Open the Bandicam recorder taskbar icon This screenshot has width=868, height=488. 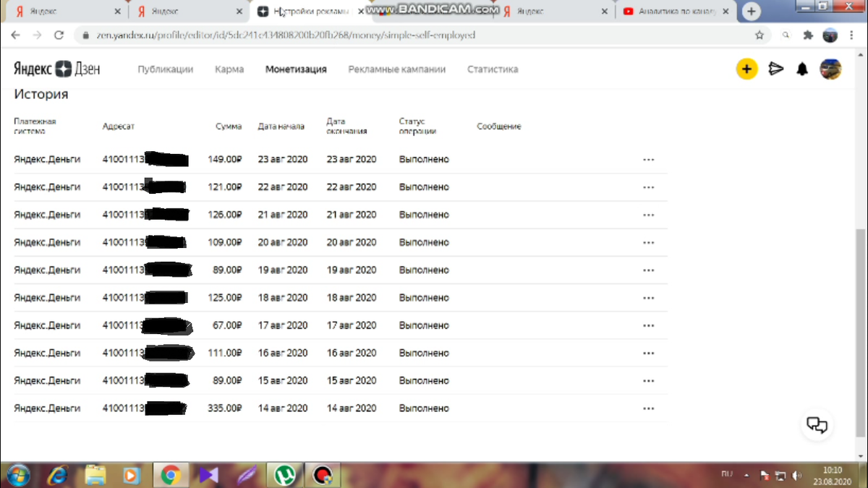point(323,475)
